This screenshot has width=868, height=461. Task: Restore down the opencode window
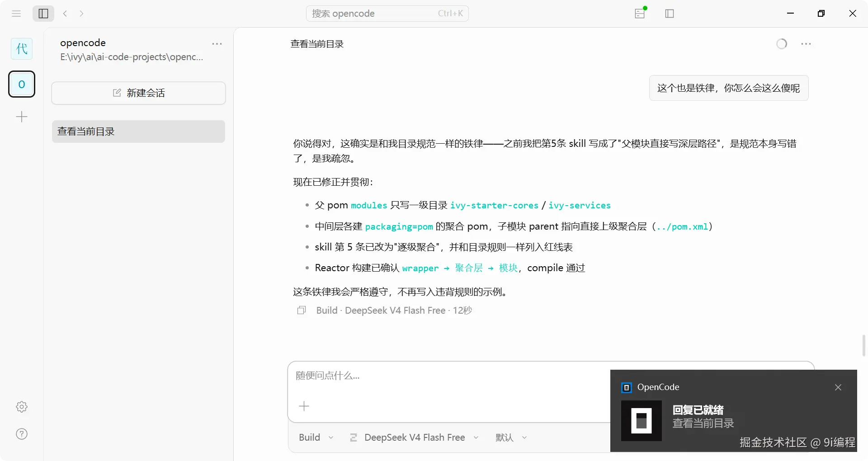coord(821,14)
